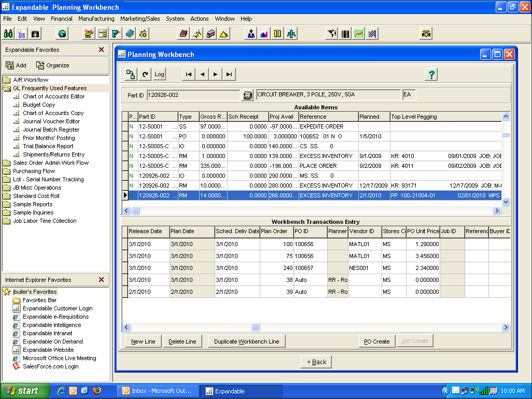Click the refresh icon in Planning Workbench
Viewport: 532px width, 399px height.
pyautogui.click(x=144, y=74)
